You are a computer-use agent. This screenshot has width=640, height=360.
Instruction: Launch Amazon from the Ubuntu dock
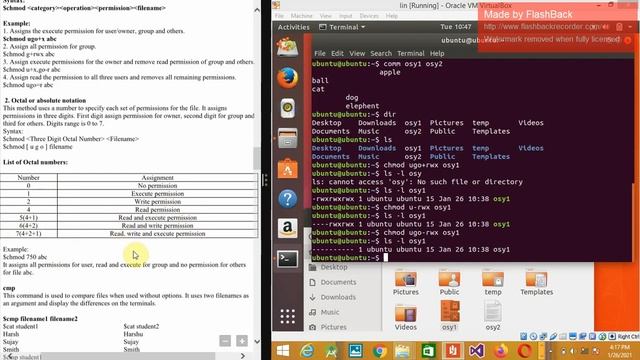287,229
